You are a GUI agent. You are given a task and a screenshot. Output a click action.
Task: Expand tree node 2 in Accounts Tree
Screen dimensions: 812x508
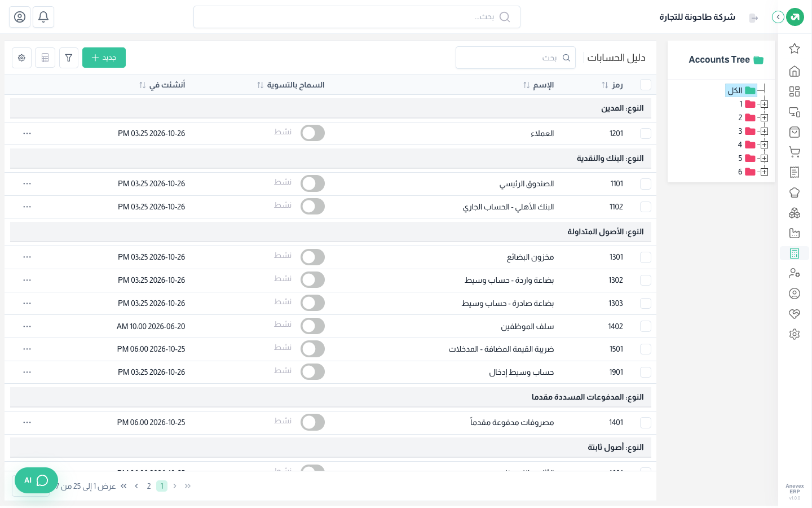pos(764,118)
